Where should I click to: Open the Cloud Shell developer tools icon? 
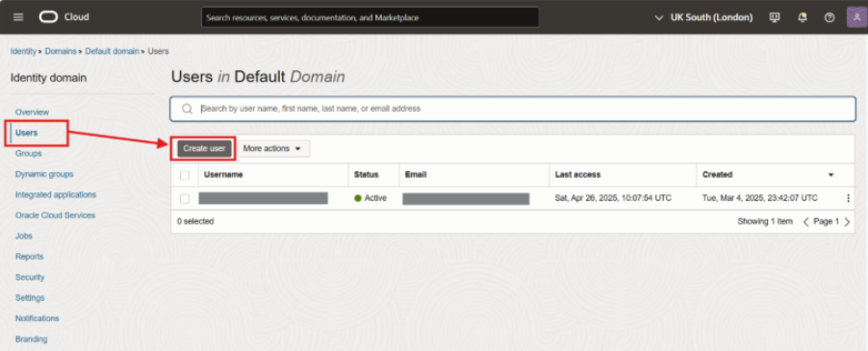tap(775, 17)
